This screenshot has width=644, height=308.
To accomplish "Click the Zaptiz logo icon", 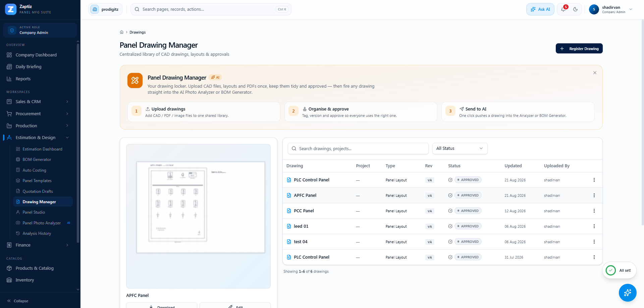I will (11, 9).
